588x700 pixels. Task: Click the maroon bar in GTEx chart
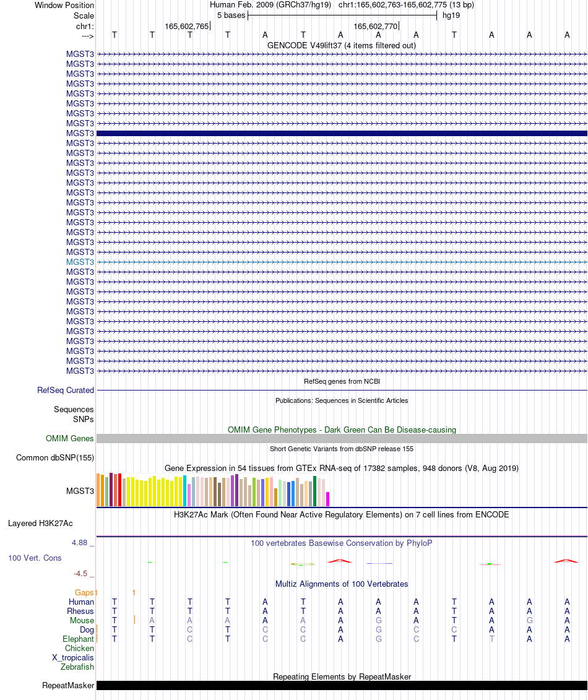(111, 490)
